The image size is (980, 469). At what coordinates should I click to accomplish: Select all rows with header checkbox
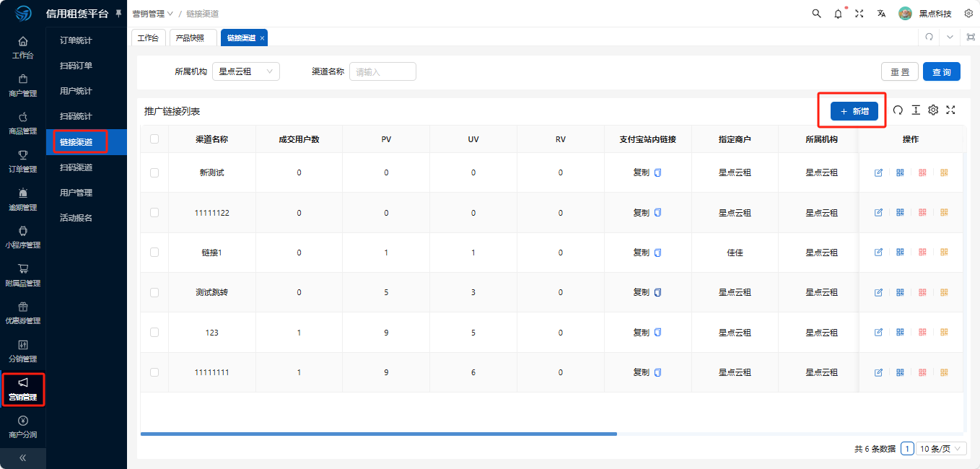154,139
